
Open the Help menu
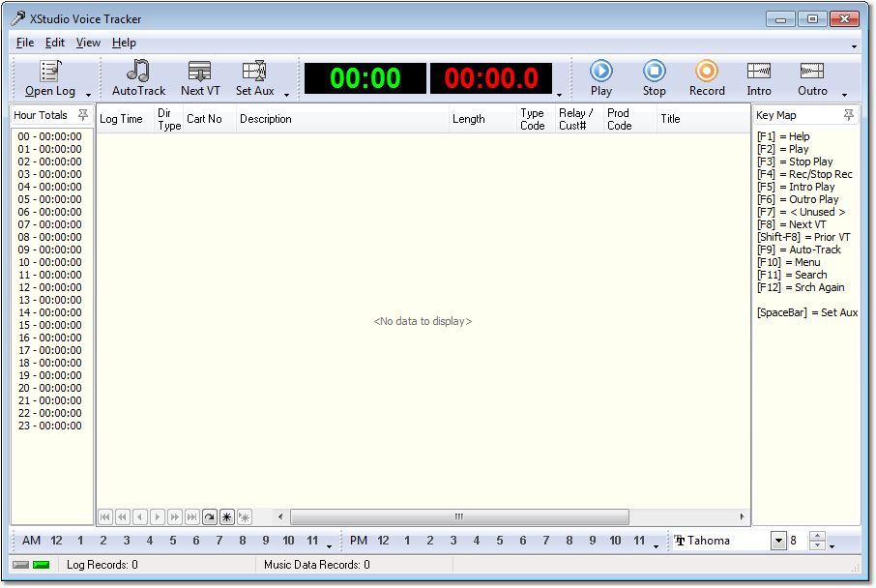tap(124, 43)
